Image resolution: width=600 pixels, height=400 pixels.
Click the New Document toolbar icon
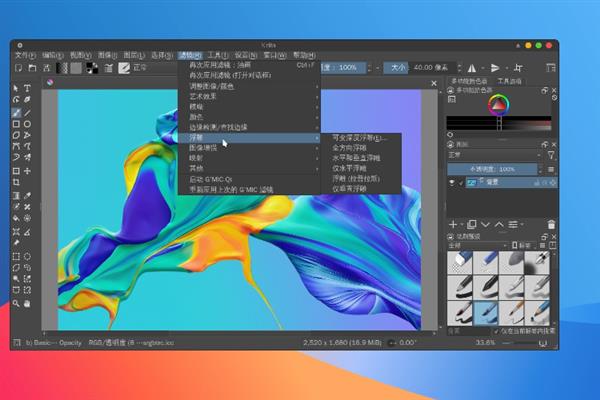(18, 68)
